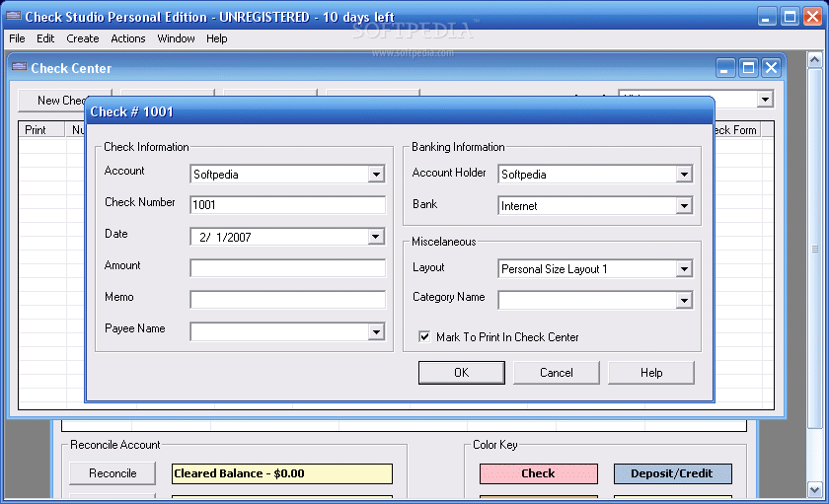Click Help button in check dialog
Viewport: 829px width, 504px height.
click(651, 373)
